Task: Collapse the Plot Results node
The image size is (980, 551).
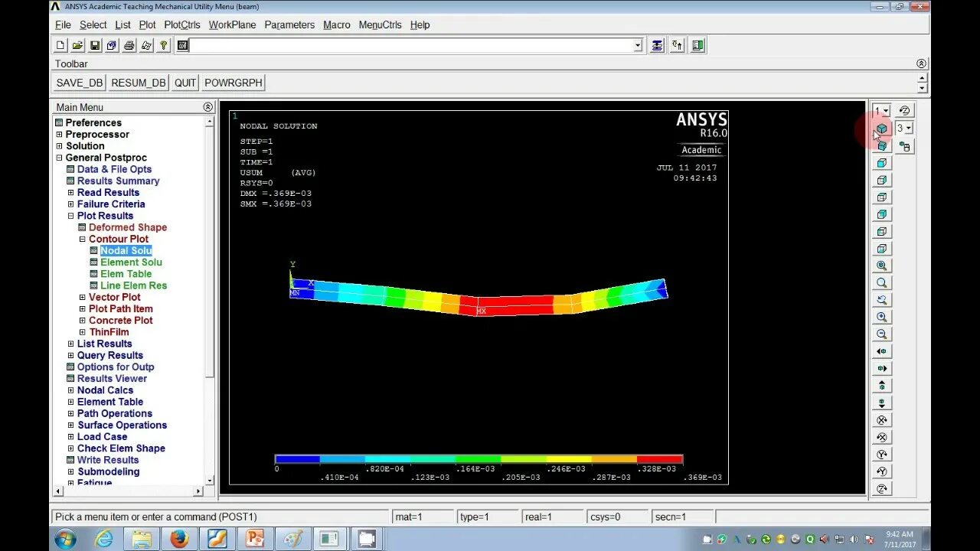Action: [70, 216]
